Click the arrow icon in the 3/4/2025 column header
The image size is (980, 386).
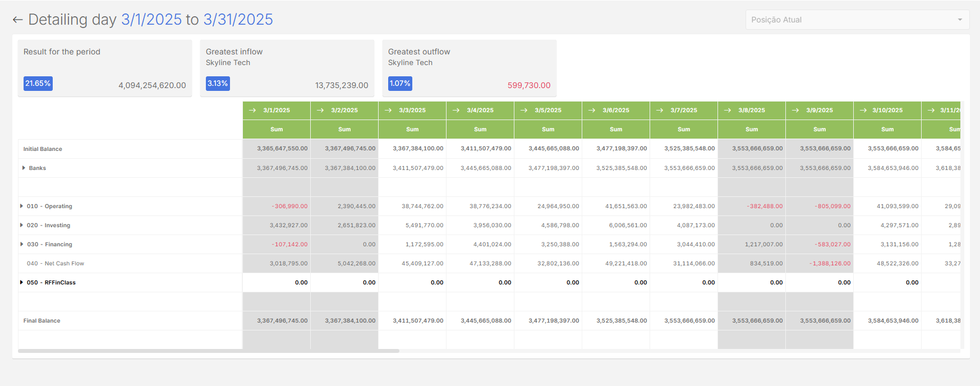[456, 111]
